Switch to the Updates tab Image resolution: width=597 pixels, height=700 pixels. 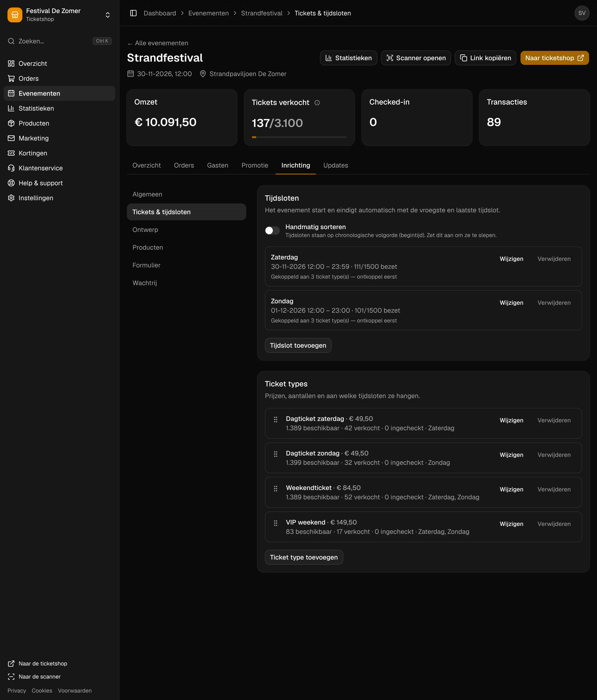click(x=335, y=165)
